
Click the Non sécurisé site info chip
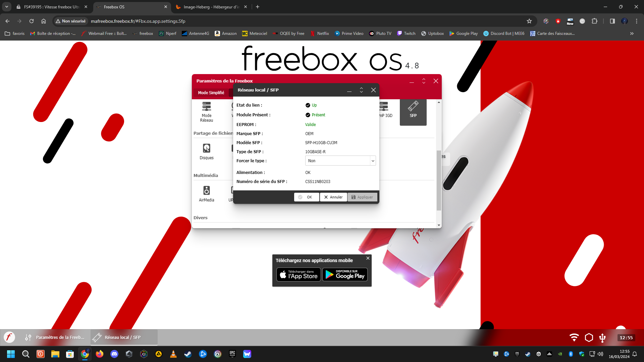[71, 21]
